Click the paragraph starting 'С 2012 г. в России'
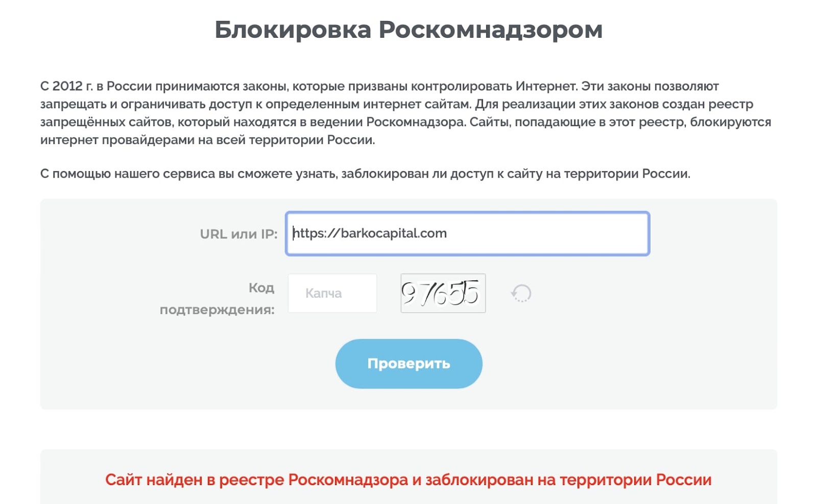The width and height of the screenshot is (817, 504). pos(406,113)
